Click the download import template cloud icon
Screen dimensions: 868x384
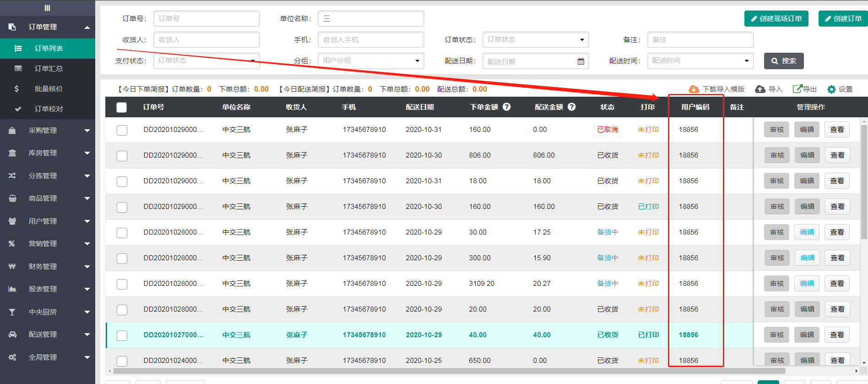click(694, 89)
